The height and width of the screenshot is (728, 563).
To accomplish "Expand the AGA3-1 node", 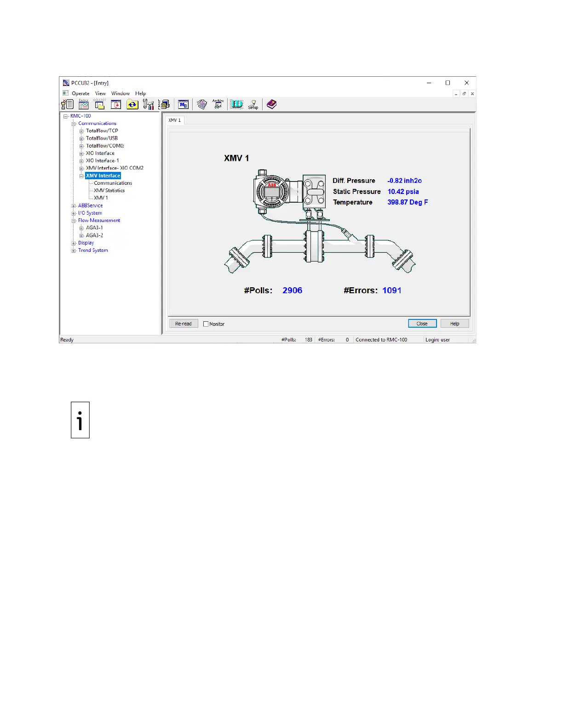I will point(81,228).
